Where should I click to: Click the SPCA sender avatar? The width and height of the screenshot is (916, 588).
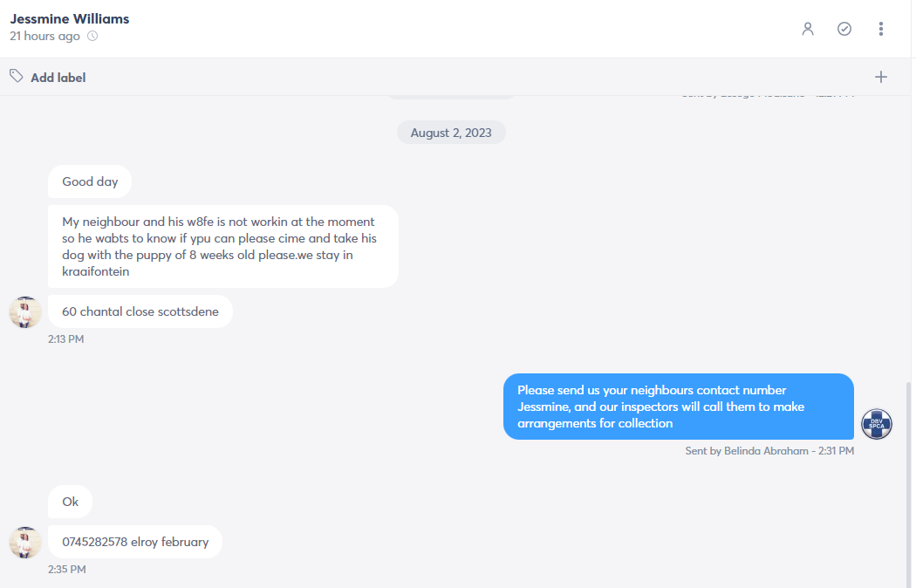point(877,424)
